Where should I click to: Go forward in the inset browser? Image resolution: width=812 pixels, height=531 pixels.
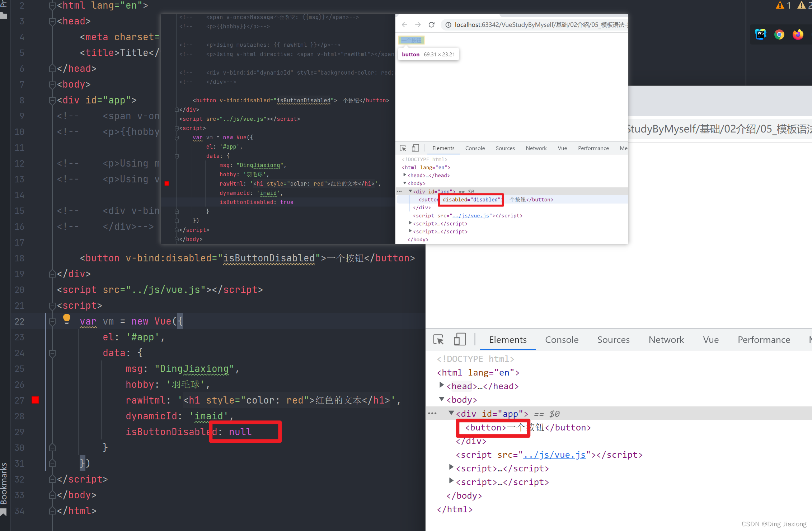pyautogui.click(x=418, y=24)
